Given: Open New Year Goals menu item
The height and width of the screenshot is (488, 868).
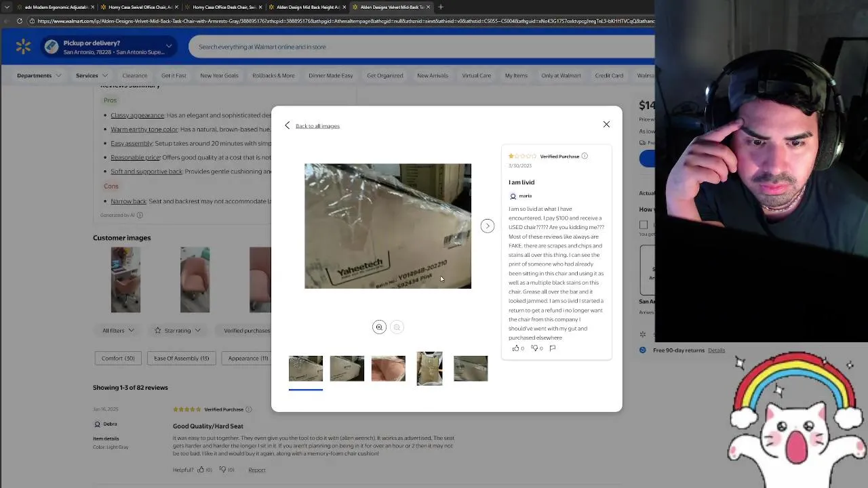Looking at the screenshot, I should coord(219,75).
